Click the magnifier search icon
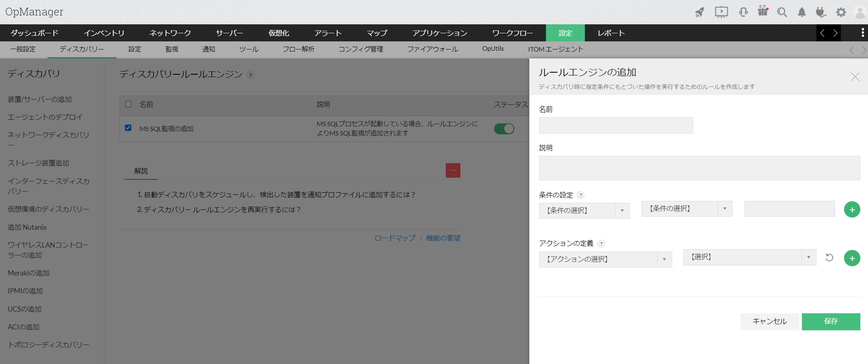This screenshot has height=364, width=868. 782,12
